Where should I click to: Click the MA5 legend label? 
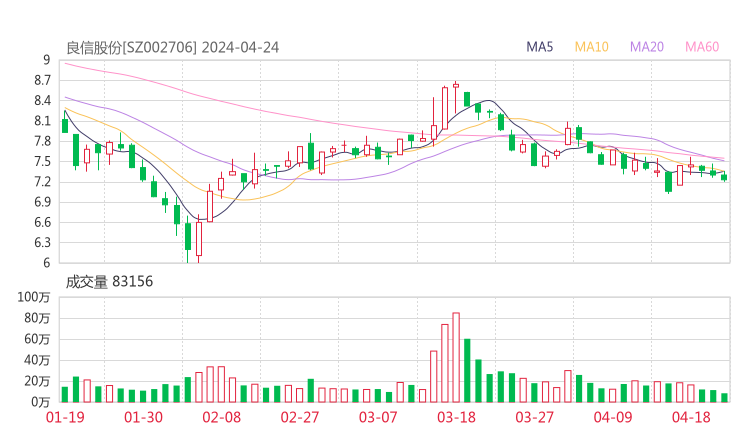click(539, 47)
